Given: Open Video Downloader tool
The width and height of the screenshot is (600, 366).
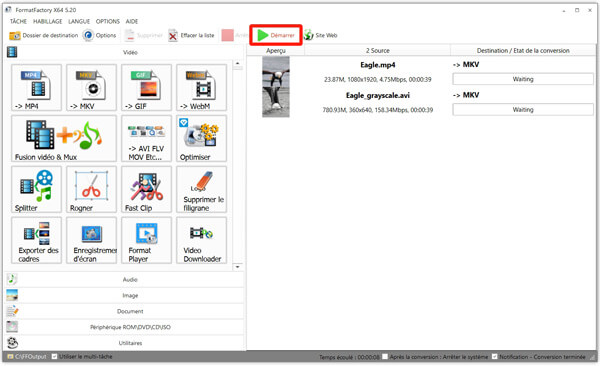Looking at the screenshot, I should [x=202, y=240].
